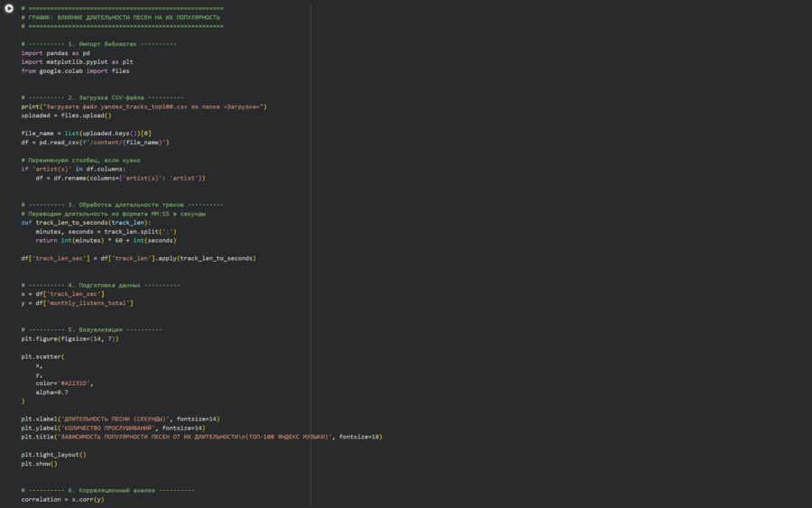Click the 'import pandas as pd' line
The width and height of the screenshot is (812, 508).
click(x=54, y=52)
